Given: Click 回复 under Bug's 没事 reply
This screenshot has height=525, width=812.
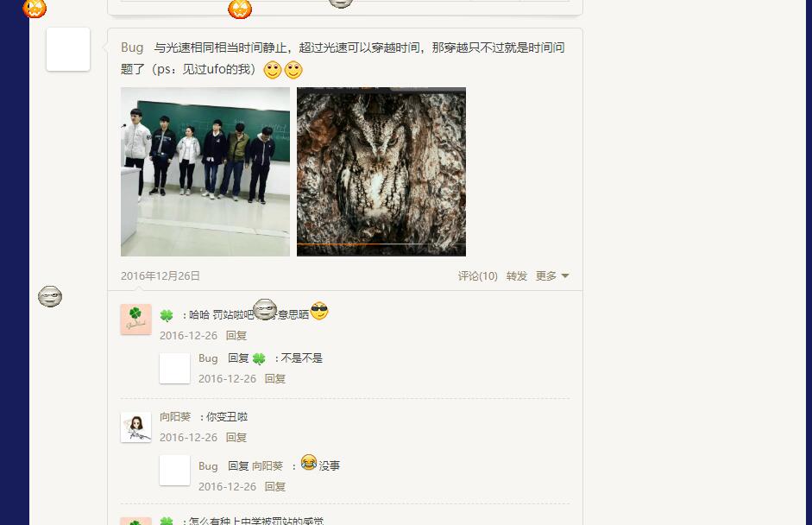Looking at the screenshot, I should tap(275, 487).
